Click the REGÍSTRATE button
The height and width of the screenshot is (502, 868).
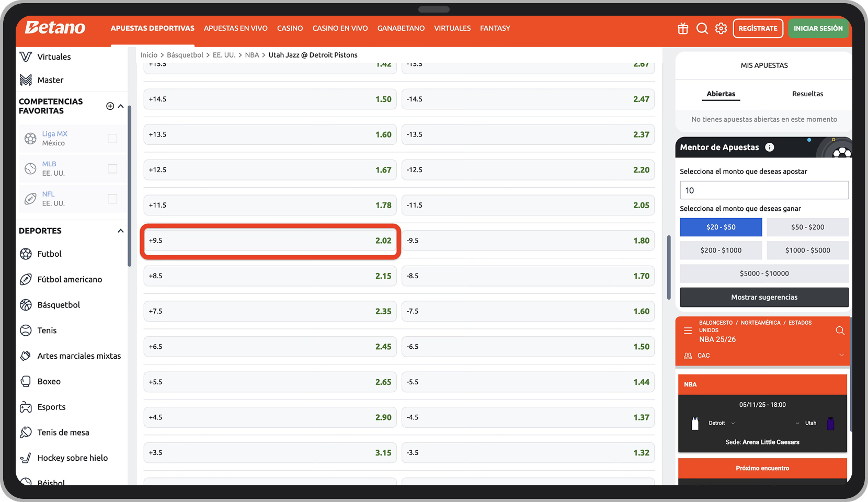click(758, 28)
